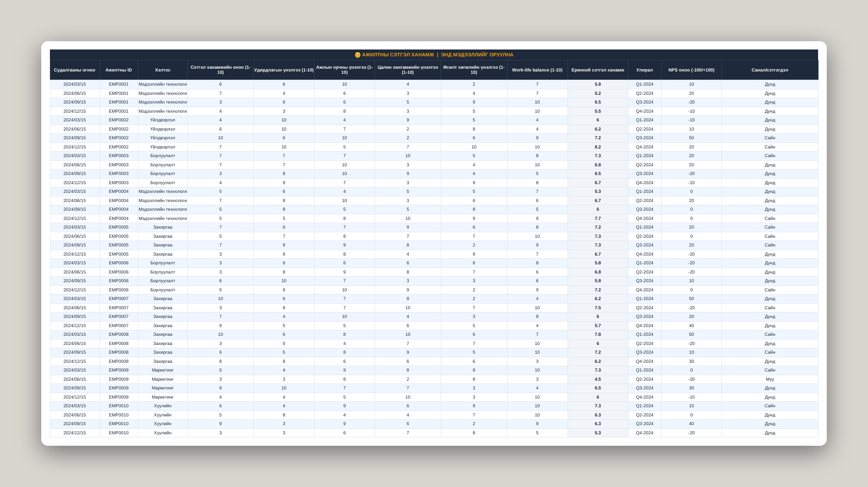This screenshot has width=868, height=487.
Task: Select the Удирдлагын үнэлгээ (1-10) header
Action: [x=284, y=70]
